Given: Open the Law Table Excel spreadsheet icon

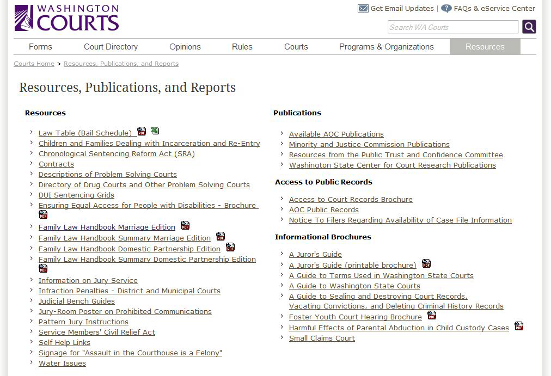Looking at the screenshot, I should pos(155,131).
